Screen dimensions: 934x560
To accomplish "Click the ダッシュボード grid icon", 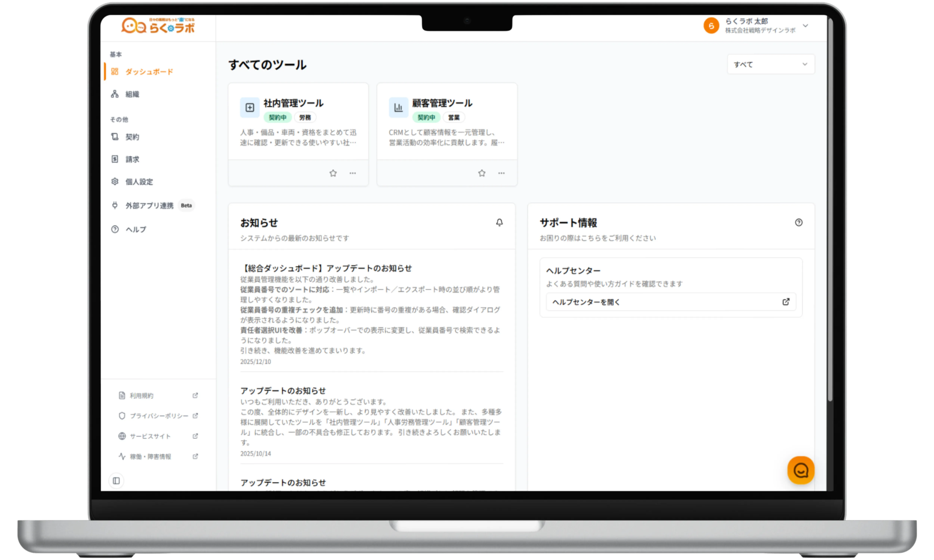I will [115, 72].
